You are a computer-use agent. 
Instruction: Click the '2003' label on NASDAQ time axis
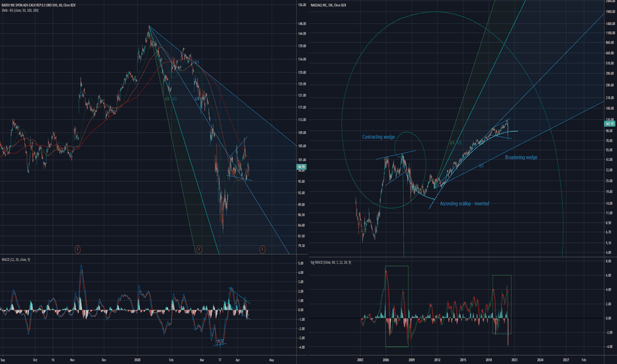[360, 359]
